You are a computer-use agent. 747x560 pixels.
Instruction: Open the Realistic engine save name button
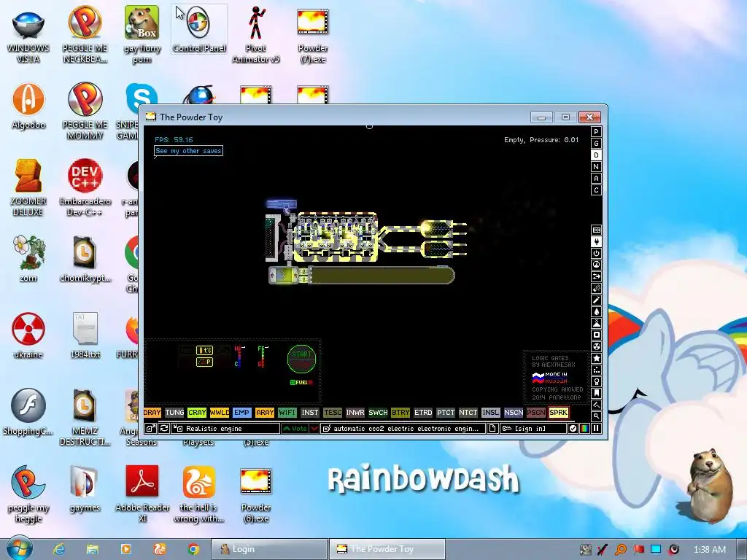225,429
